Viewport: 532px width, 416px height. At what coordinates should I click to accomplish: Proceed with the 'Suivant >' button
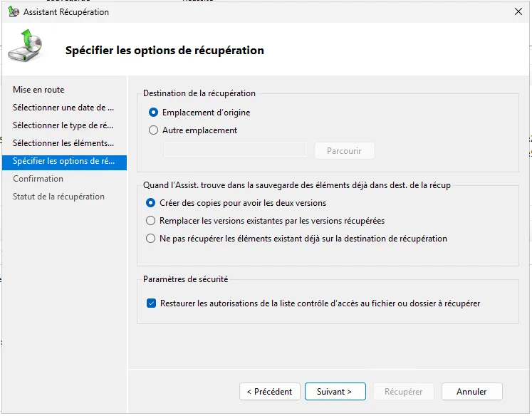click(335, 392)
